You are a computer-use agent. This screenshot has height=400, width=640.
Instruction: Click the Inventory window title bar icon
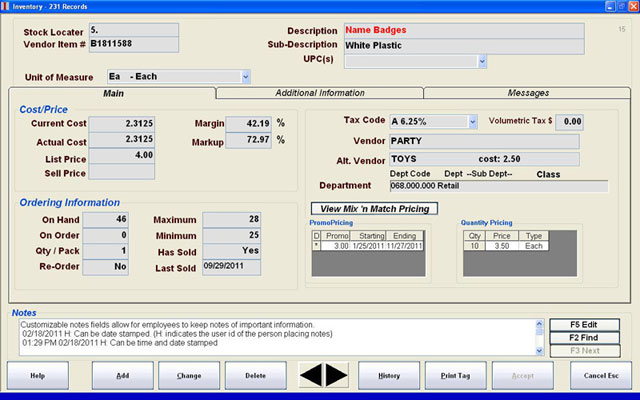[x=7, y=7]
